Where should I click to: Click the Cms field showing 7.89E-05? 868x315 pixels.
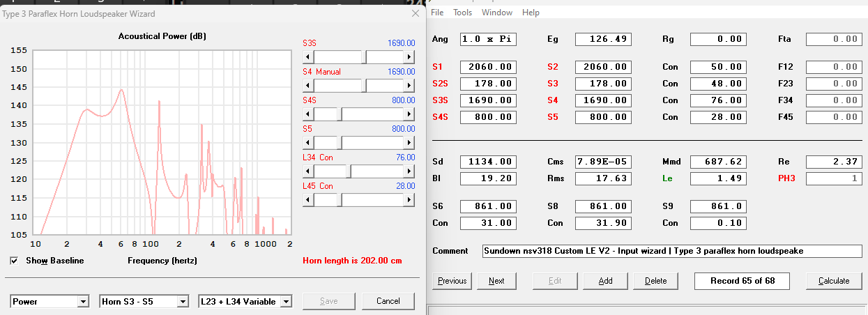pos(603,162)
